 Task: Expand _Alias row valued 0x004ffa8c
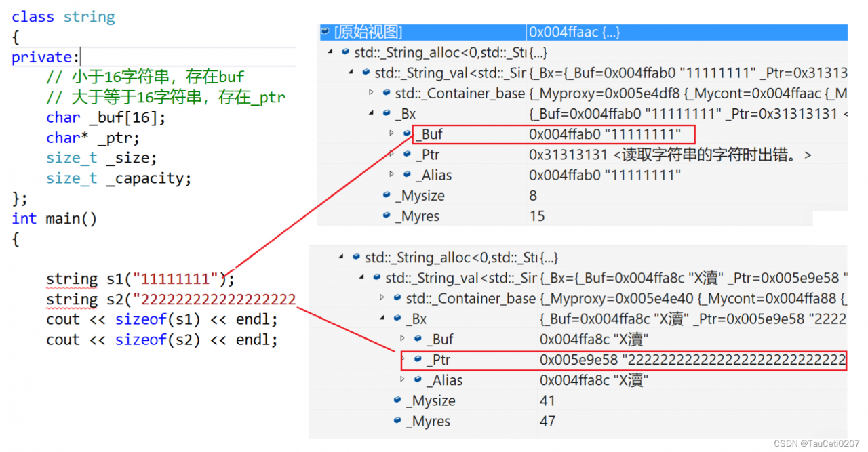click(x=402, y=380)
